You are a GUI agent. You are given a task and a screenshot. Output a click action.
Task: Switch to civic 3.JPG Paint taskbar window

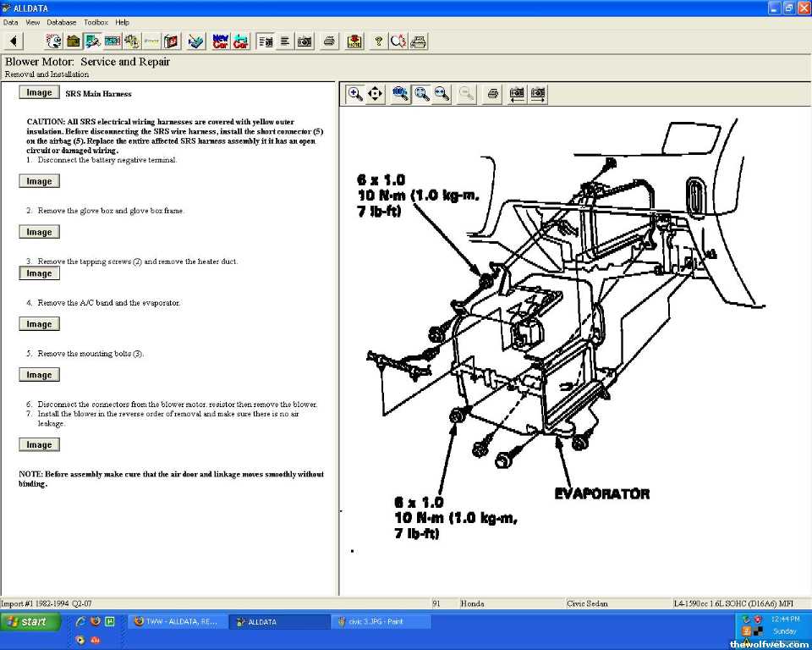381,622
